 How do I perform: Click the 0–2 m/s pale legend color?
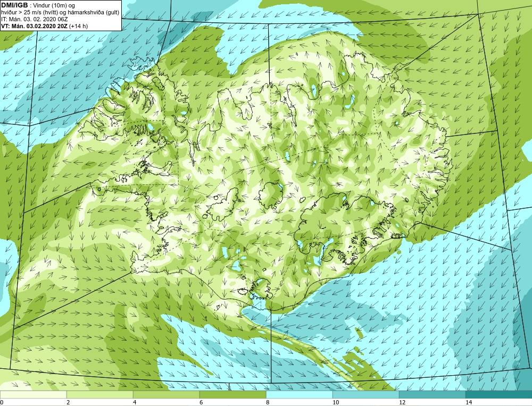[33, 394]
